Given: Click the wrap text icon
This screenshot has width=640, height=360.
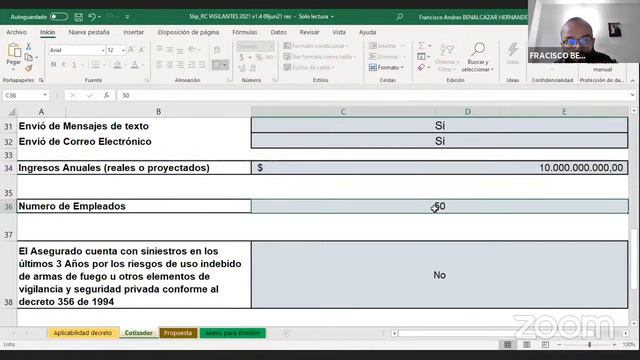Looking at the screenshot, I should click(217, 50).
